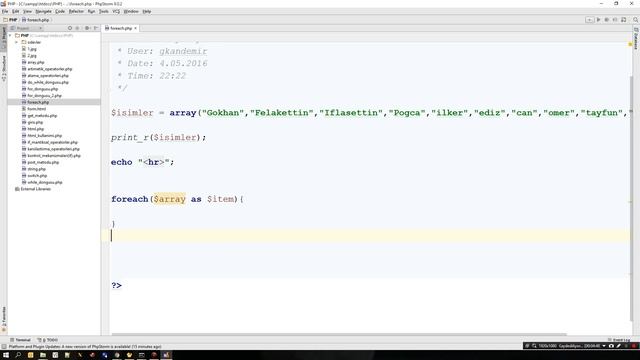
Task: Collapse the PHP root project folder
Action: coord(11,36)
